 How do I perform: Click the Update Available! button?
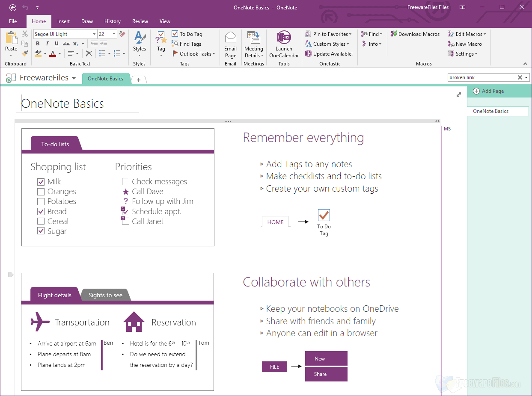pos(329,53)
